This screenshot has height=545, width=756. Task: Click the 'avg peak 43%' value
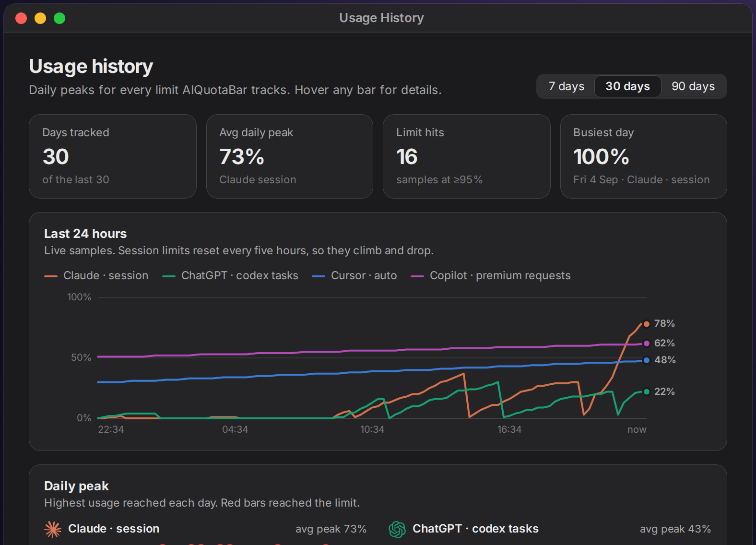click(x=675, y=529)
